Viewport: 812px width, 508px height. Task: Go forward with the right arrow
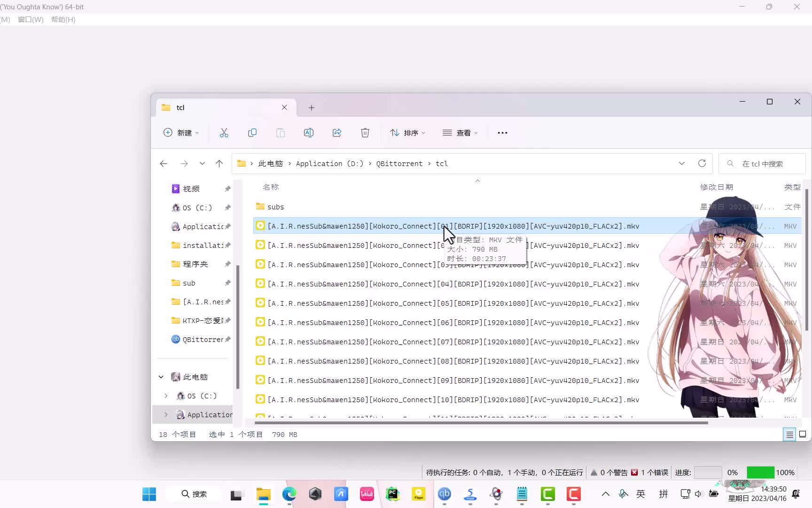click(x=184, y=164)
